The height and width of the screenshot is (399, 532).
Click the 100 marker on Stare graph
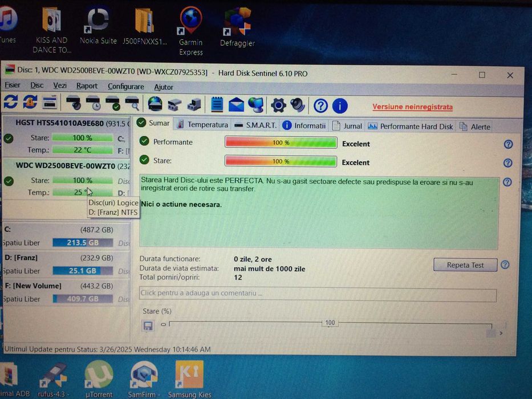point(330,323)
